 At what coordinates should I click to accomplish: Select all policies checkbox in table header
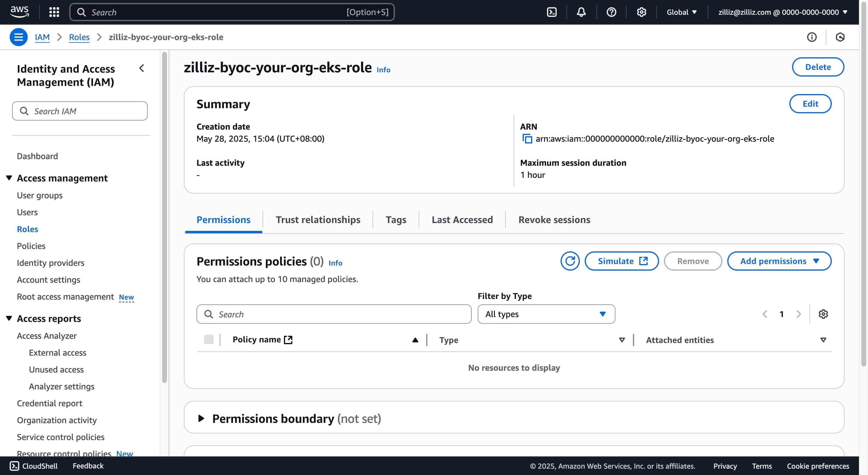click(x=209, y=340)
